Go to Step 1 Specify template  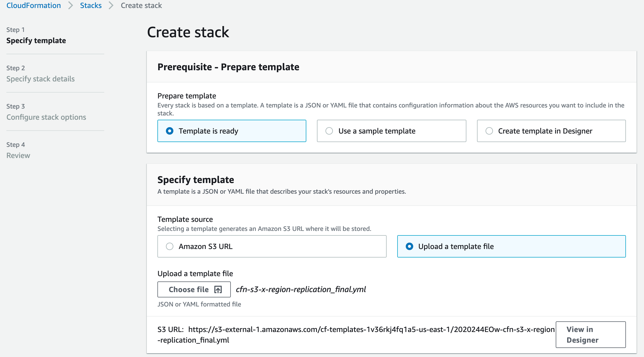point(36,40)
